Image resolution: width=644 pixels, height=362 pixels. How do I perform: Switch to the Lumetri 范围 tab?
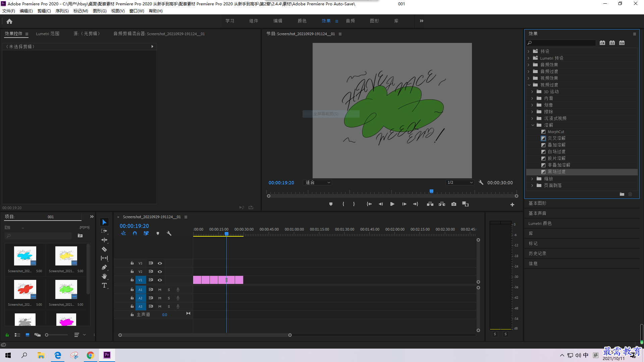coord(48,34)
